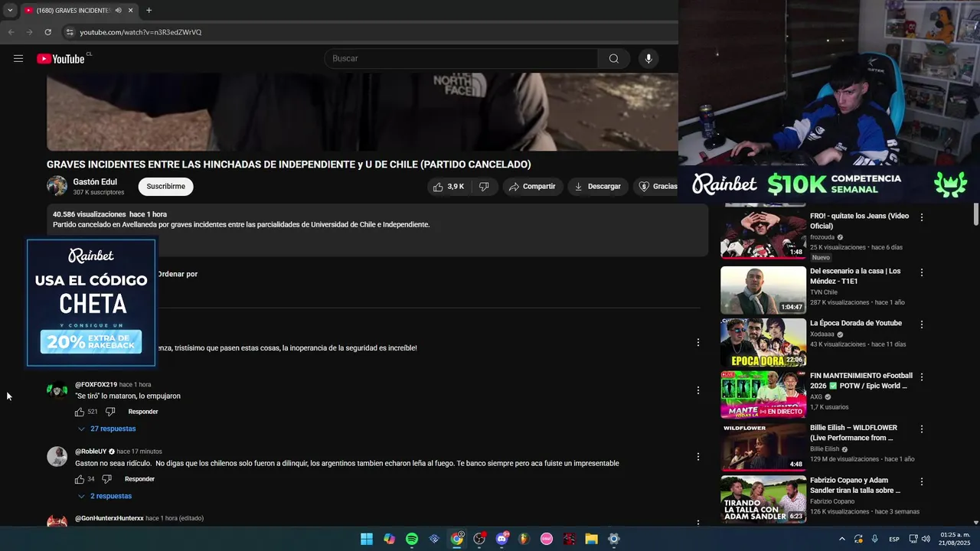
Task: Dislike the @FOXFOX219 comment
Action: pos(110,412)
